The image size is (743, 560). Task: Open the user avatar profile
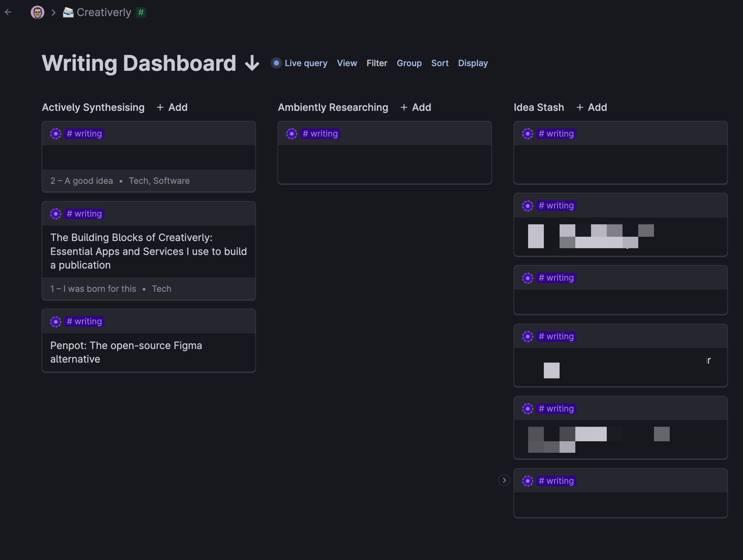[x=37, y=13]
